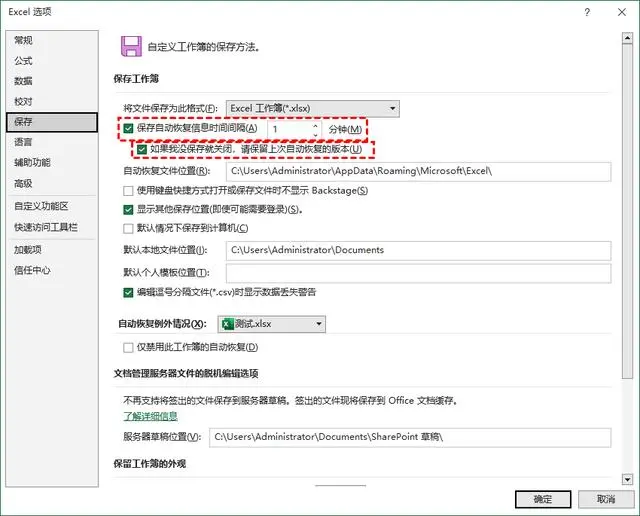Click the 默认本地文件位置 path field
Viewport: 640px width, 516px height.
point(418,250)
